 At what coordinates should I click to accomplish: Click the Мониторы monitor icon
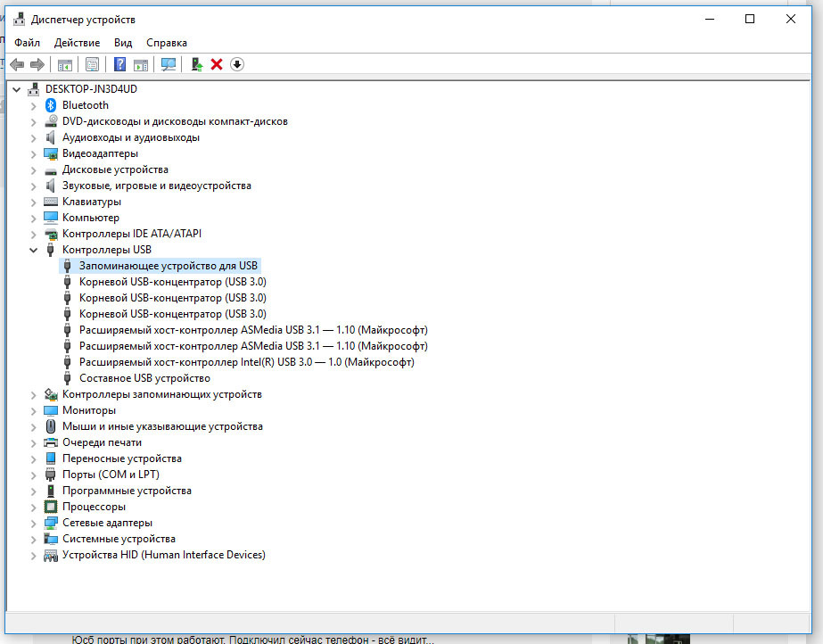[51, 410]
